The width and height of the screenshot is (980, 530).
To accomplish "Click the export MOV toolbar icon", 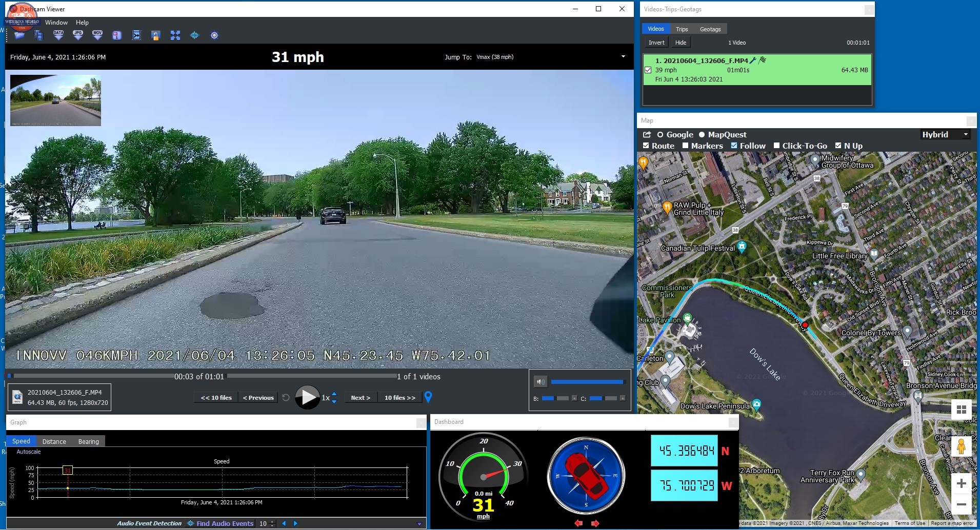I will pyautogui.click(x=97, y=35).
